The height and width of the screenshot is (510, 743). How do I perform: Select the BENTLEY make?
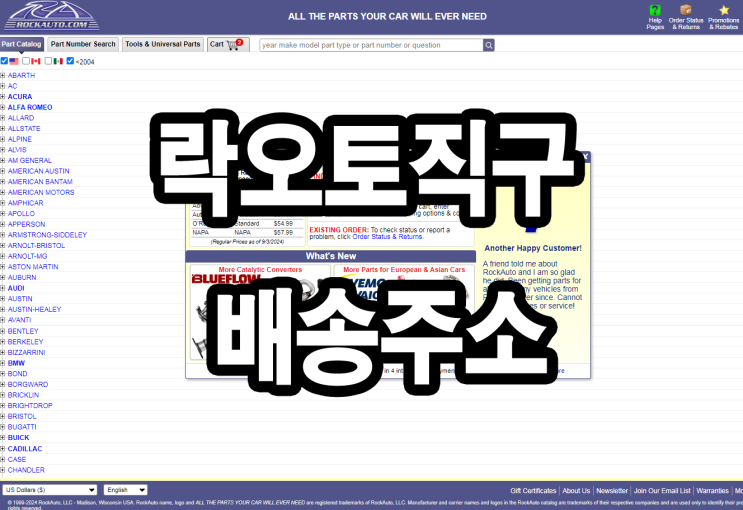[23, 331]
